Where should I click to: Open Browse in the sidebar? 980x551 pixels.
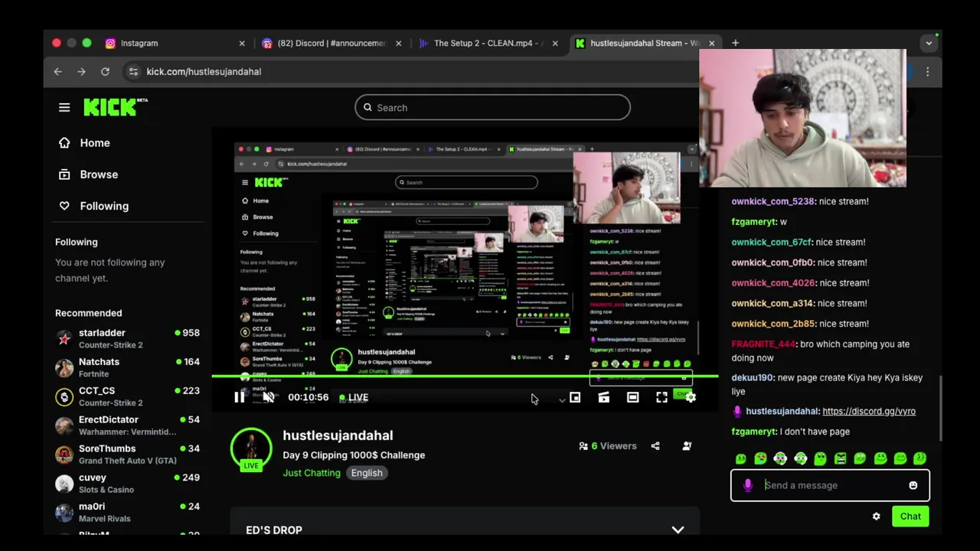[88, 174]
